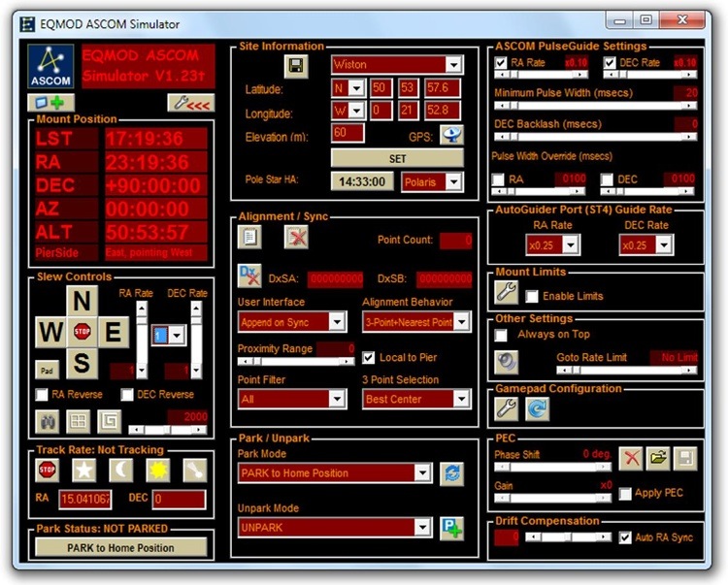Click the GPS satellite dish icon
Image resolution: width=728 pixels, height=585 pixels.
pos(451,135)
